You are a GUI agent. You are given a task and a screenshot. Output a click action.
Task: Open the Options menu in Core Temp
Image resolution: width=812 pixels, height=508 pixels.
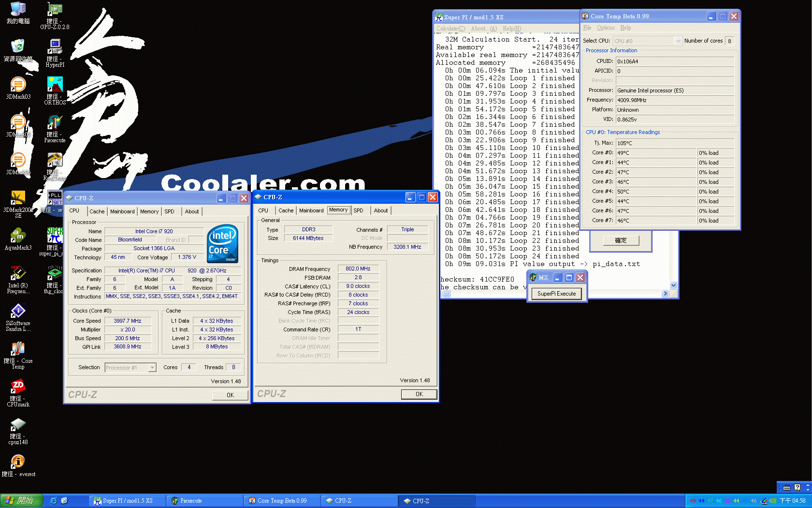pyautogui.click(x=606, y=28)
